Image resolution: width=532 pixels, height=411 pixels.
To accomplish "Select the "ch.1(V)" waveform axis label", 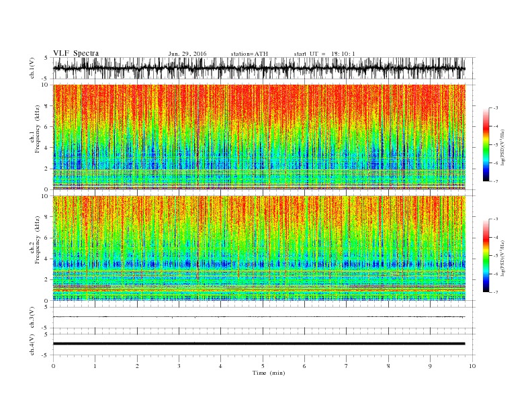I will coord(32,68).
